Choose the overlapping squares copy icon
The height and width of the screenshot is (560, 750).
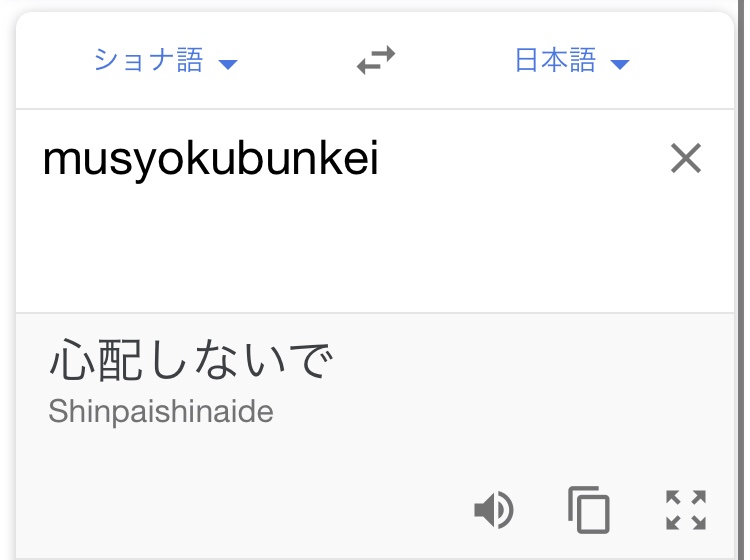(589, 510)
